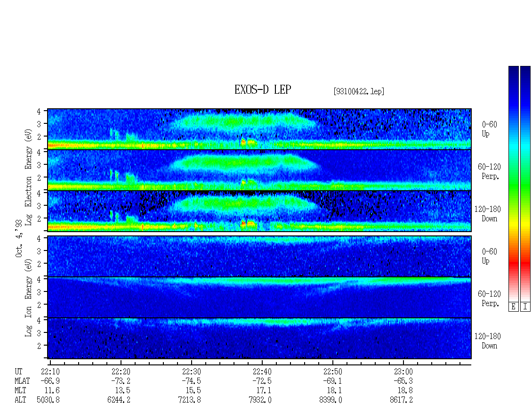Click the MLAT row label
The height and width of the screenshot is (412, 532).
22,381
